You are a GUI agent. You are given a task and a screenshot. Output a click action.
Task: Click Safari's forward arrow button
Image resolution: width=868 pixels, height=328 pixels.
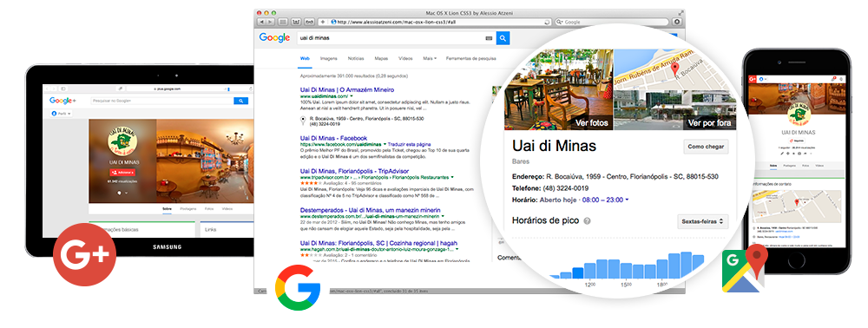[270, 22]
